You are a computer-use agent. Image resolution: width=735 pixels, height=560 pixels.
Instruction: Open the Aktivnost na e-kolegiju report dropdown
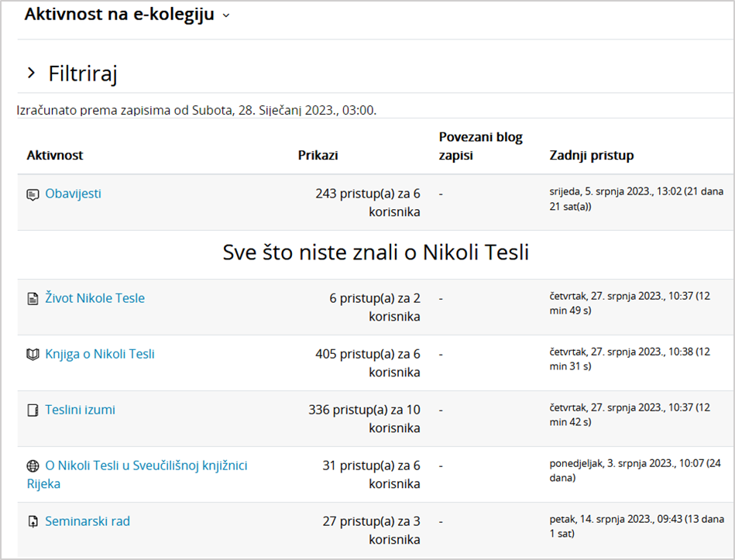pyautogui.click(x=225, y=15)
